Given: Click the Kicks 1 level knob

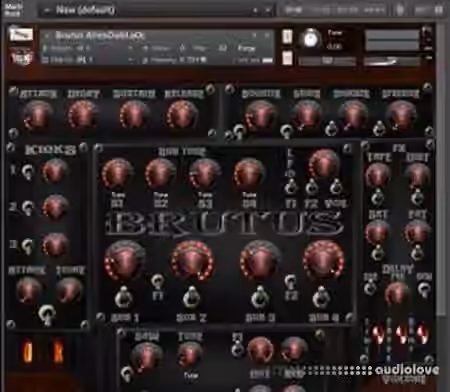Looking at the screenshot, I should click(x=55, y=171).
